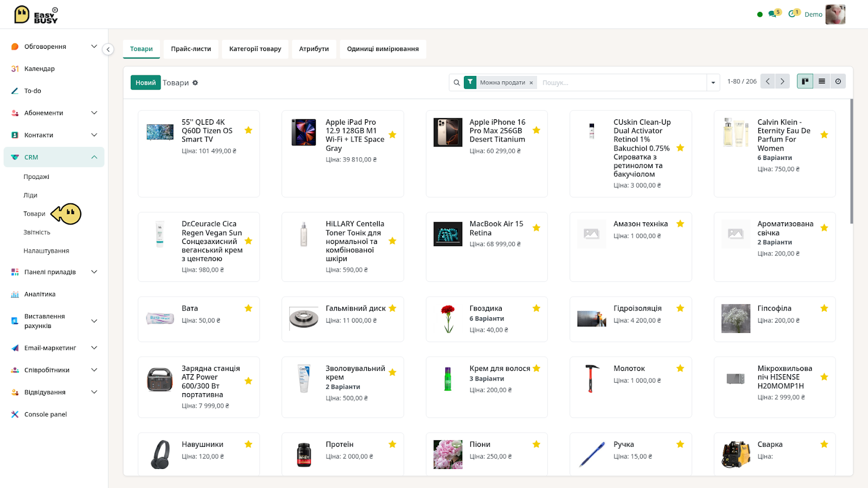Select the Товари tab
Viewport: 868px width, 488px height.
[x=142, y=49]
